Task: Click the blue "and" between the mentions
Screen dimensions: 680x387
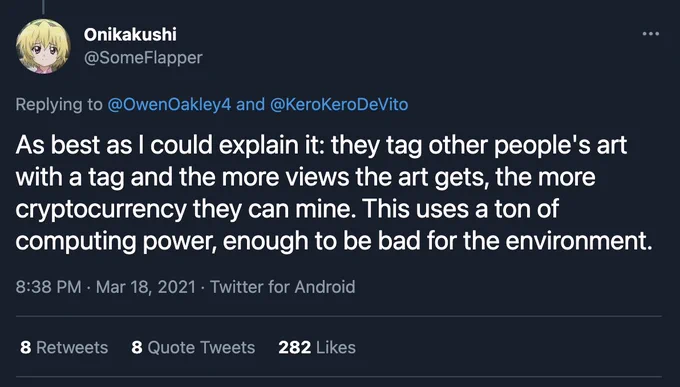Action: pos(250,105)
